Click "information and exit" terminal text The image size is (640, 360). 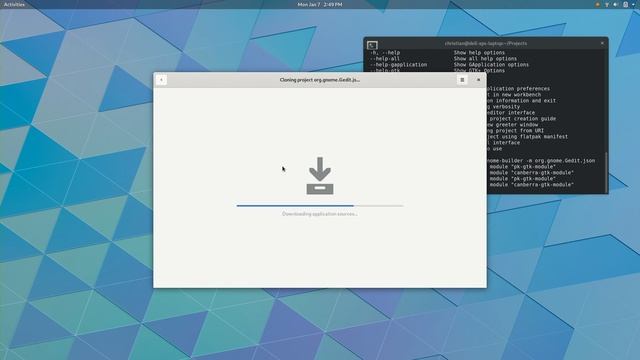click(x=526, y=101)
